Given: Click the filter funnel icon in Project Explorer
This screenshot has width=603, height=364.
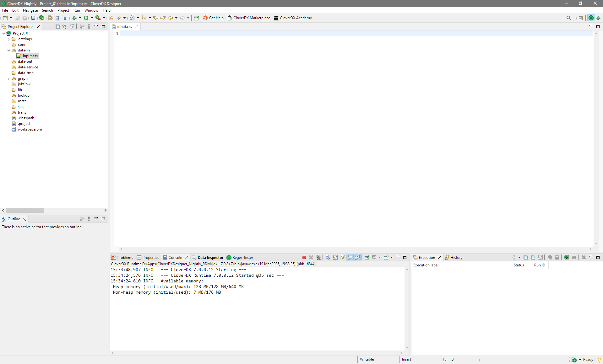Looking at the screenshot, I should pyautogui.click(x=72, y=27).
